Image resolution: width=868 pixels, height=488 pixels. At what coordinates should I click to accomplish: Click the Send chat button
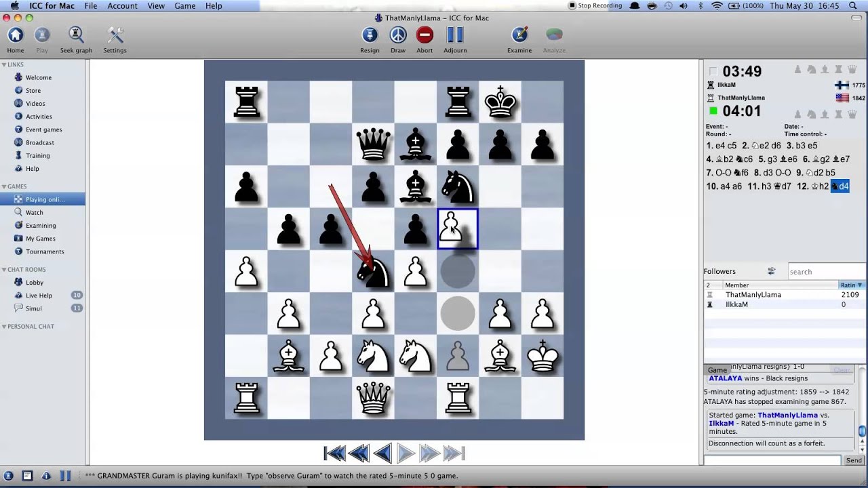coord(854,460)
